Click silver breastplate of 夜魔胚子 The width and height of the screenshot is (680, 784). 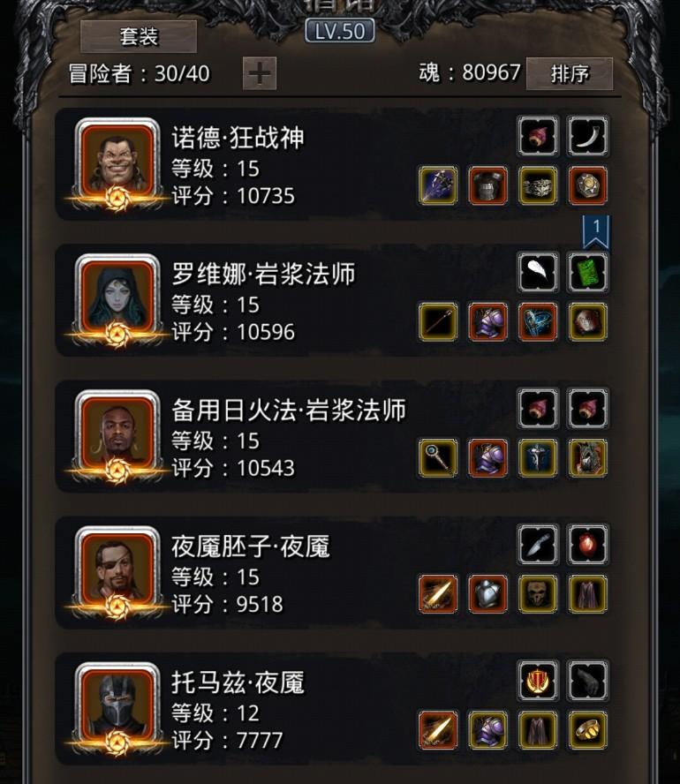(x=488, y=594)
